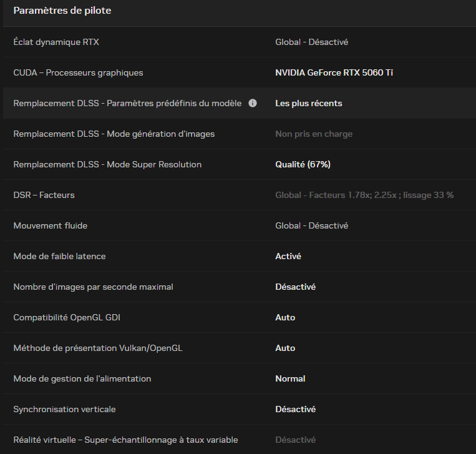Change Synchronisation verticale value 'Désactivé'
Image resolution: width=476 pixels, height=454 pixels.
[x=295, y=409]
